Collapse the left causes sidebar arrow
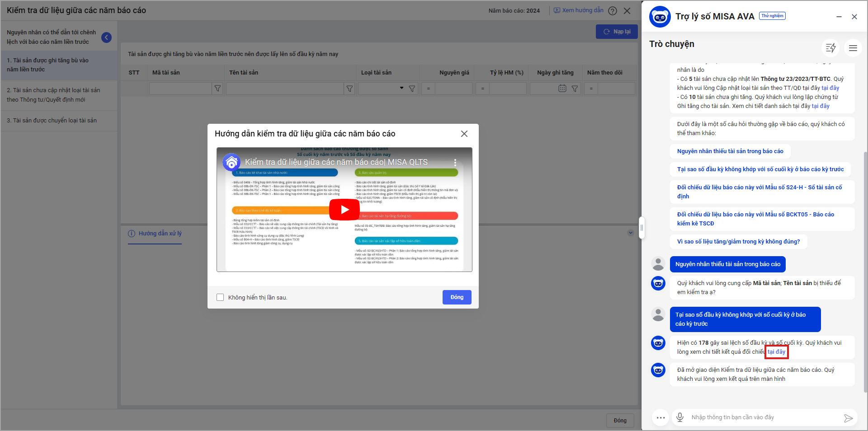868x431 pixels. point(107,37)
